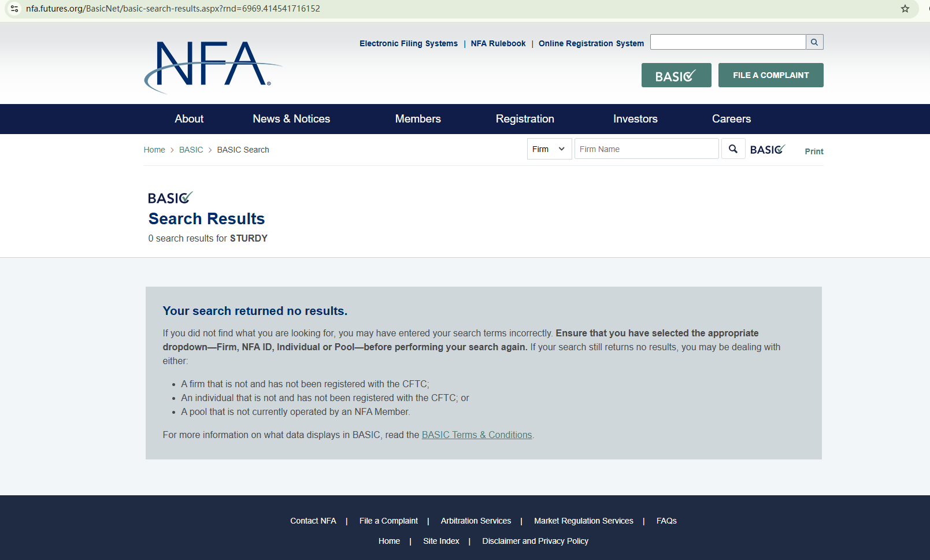The width and height of the screenshot is (930, 560).
Task: Open Disclaimer and Privacy Policy footer link
Action: (535, 541)
